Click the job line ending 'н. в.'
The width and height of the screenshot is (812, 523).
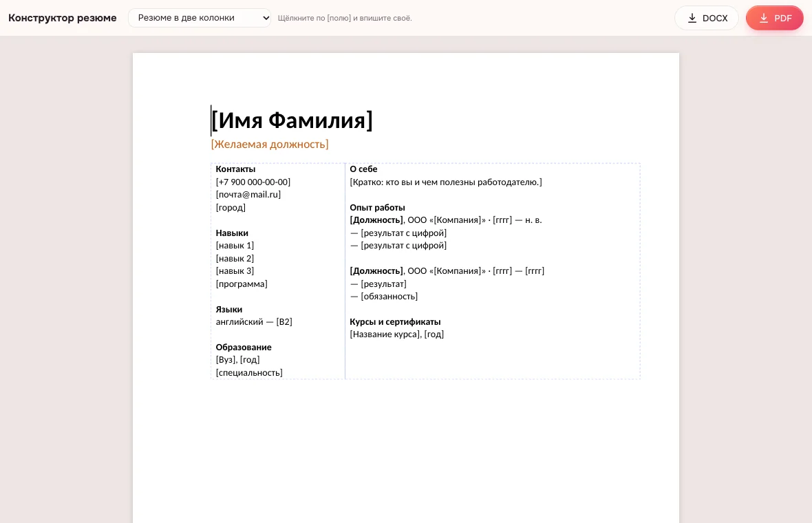tap(446, 220)
